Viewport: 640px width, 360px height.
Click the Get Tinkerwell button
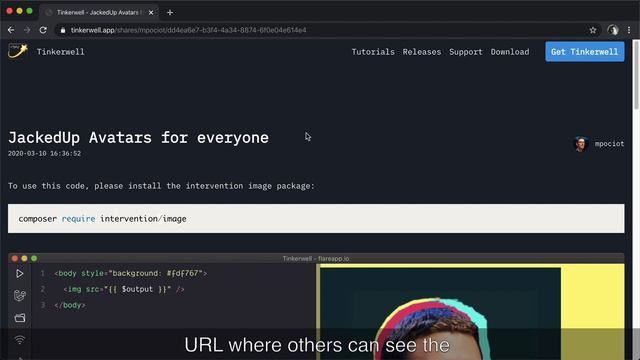click(584, 52)
